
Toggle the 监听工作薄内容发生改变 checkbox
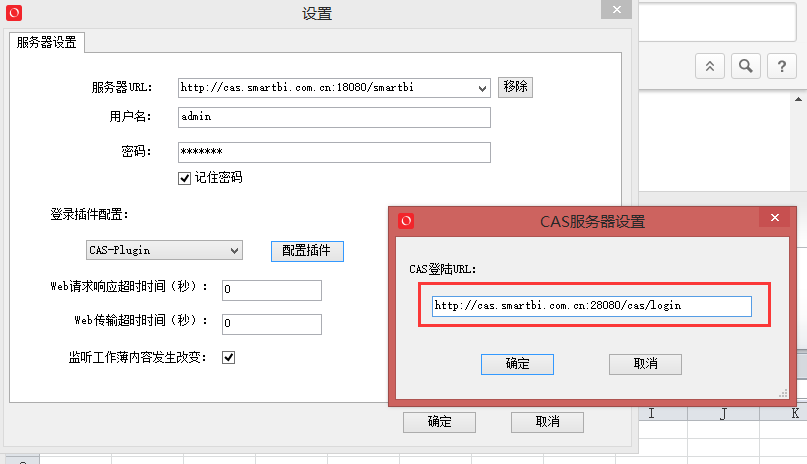[229, 358]
